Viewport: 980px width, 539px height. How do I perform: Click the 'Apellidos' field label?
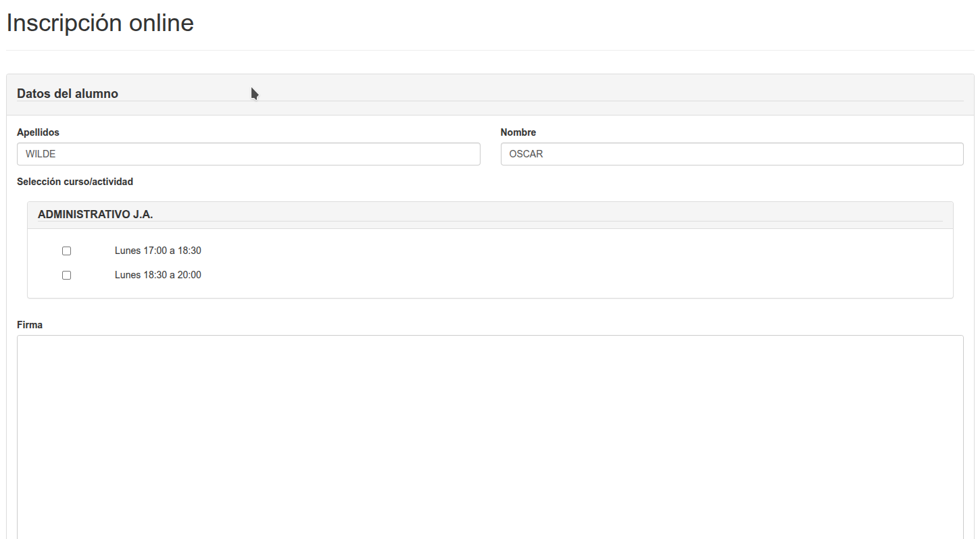(38, 132)
